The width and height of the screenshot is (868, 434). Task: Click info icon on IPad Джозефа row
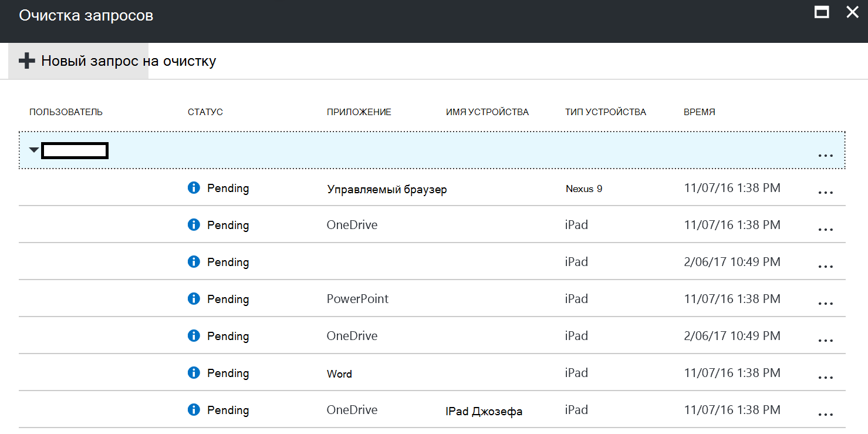194,410
